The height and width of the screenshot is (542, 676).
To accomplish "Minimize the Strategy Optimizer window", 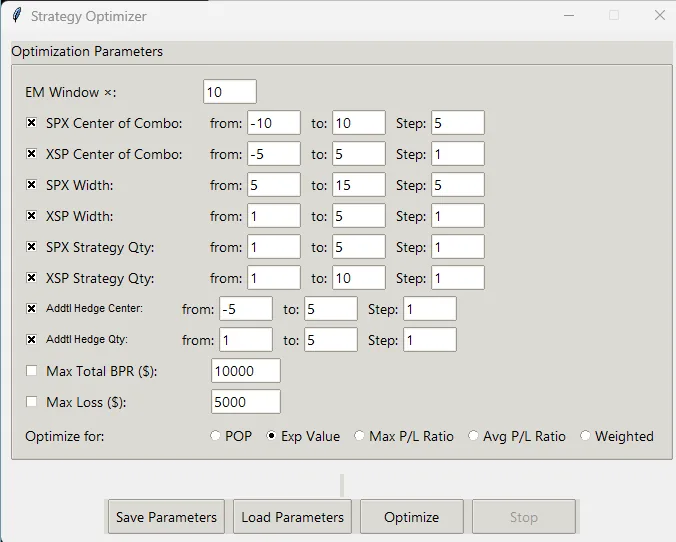I will coord(569,16).
